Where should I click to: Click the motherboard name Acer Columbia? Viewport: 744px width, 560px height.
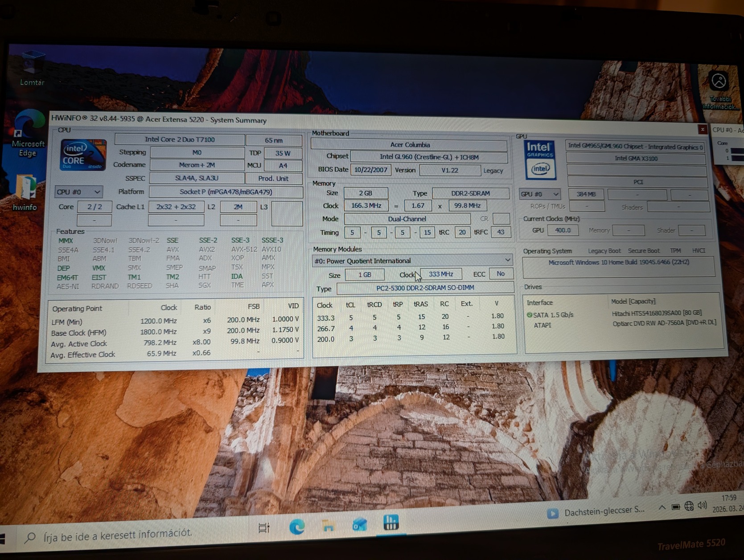click(409, 145)
